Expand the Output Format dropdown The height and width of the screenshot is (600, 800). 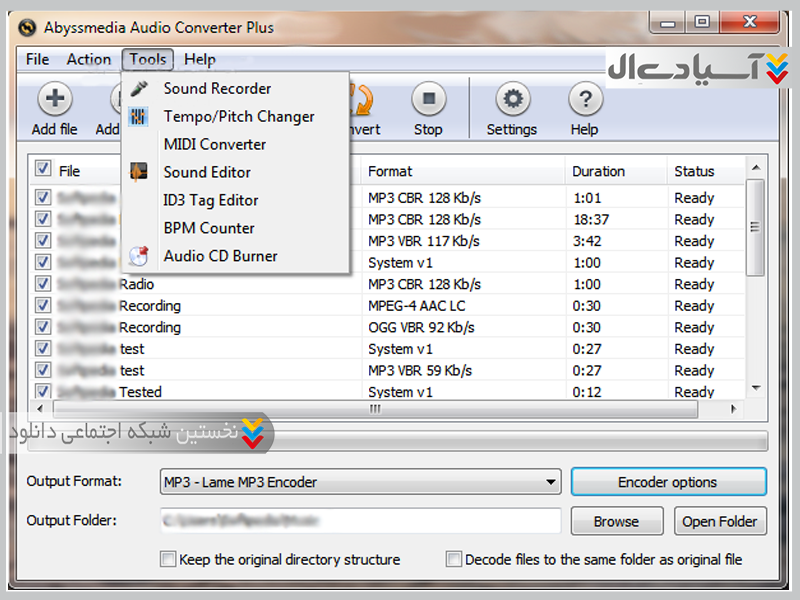(x=551, y=483)
